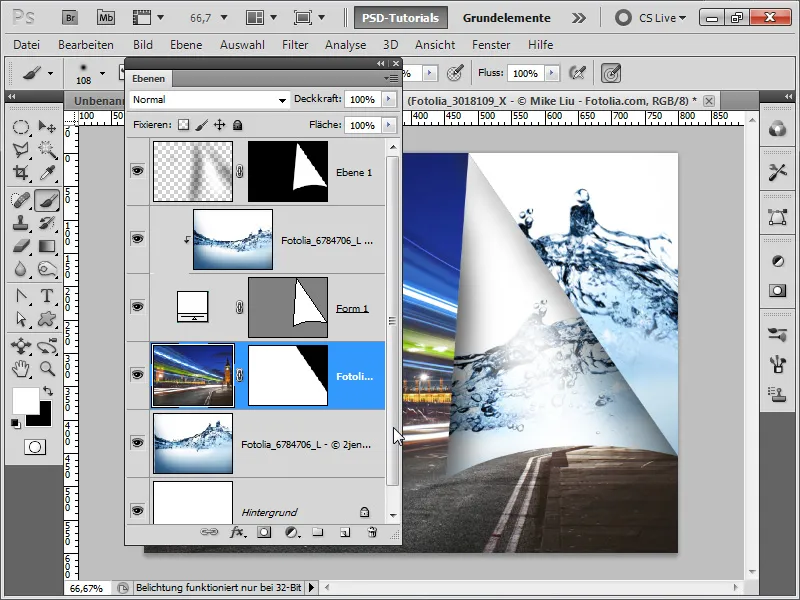
Task: Open the Layers panel options menu
Action: point(391,79)
